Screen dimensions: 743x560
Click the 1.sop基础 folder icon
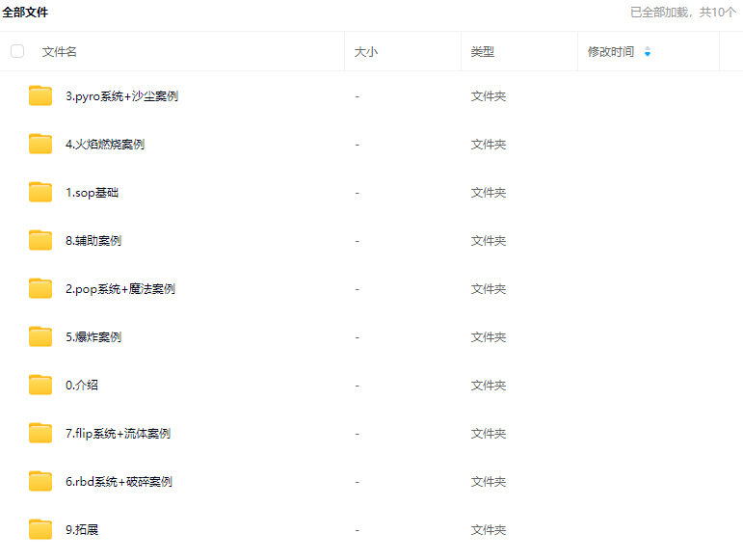coord(40,192)
